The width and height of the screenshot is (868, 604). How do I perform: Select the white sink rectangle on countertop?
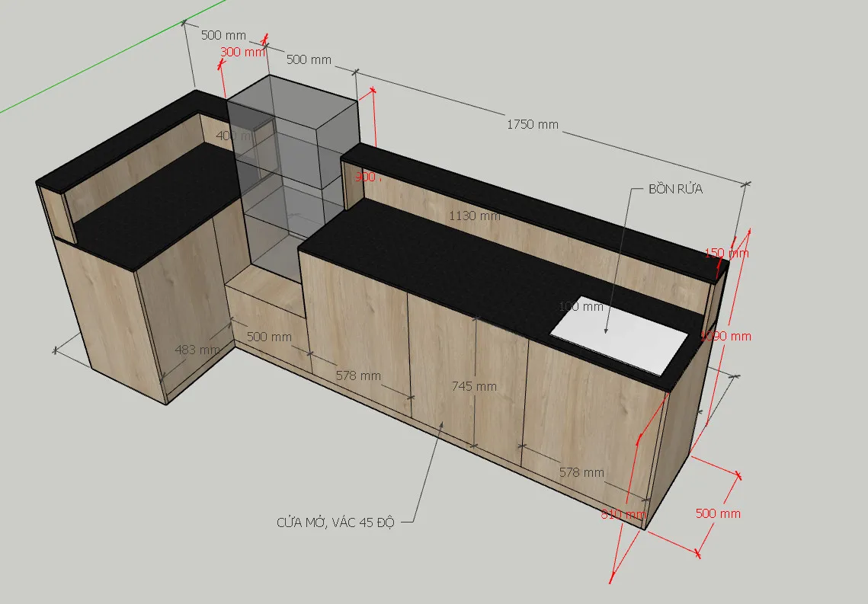620,334
